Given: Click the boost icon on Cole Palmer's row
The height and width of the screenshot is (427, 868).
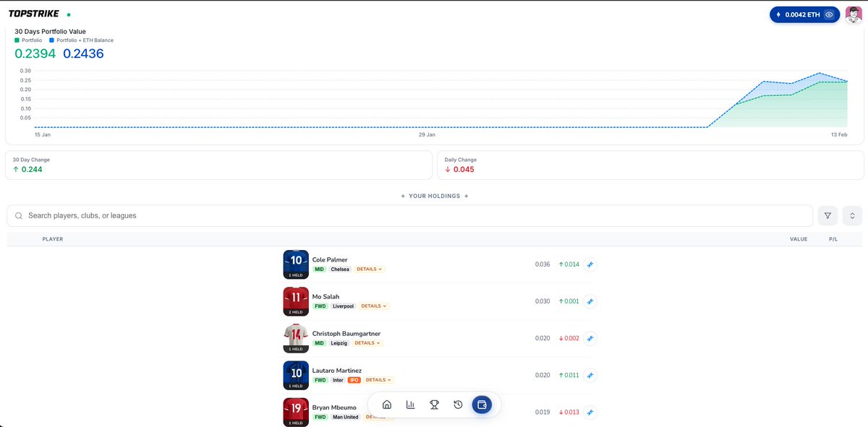Looking at the screenshot, I should click(x=590, y=264).
